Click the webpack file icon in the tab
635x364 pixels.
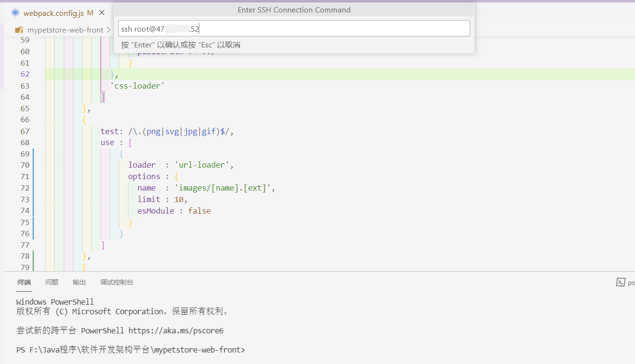coord(15,13)
